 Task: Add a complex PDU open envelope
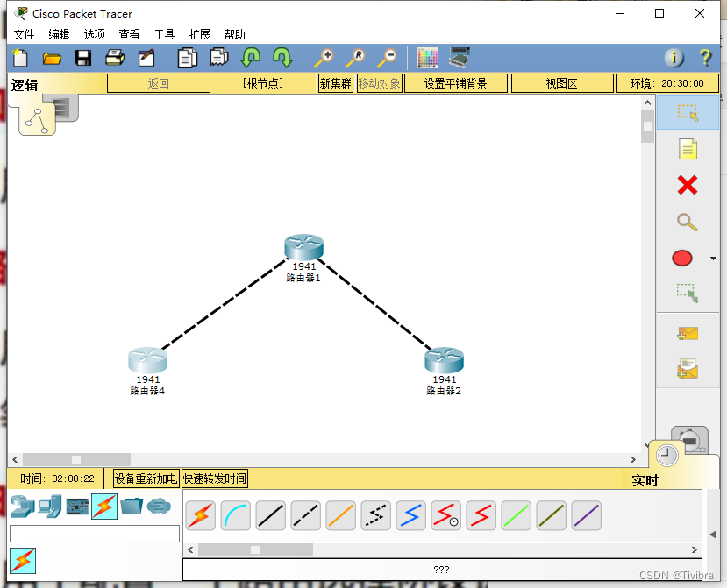tap(688, 369)
